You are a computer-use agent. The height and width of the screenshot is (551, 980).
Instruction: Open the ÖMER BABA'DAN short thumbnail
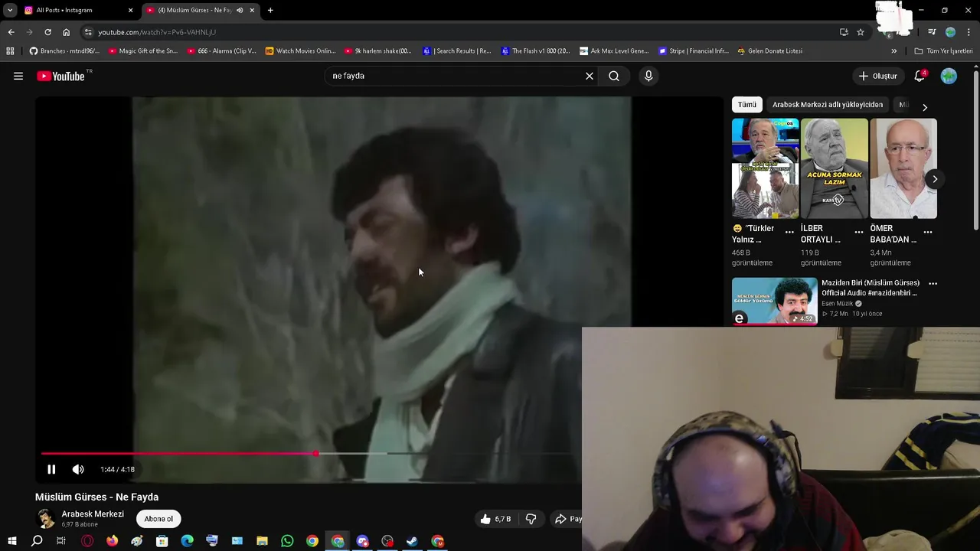[903, 168]
